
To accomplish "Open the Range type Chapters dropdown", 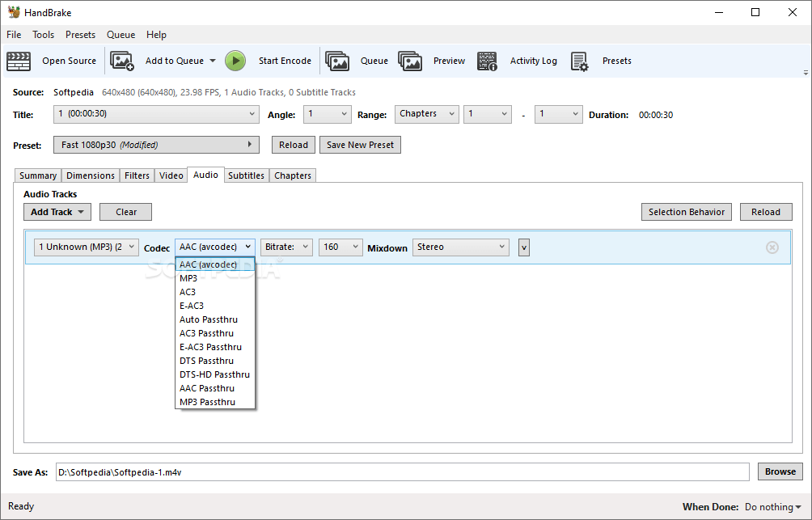I will click(427, 115).
